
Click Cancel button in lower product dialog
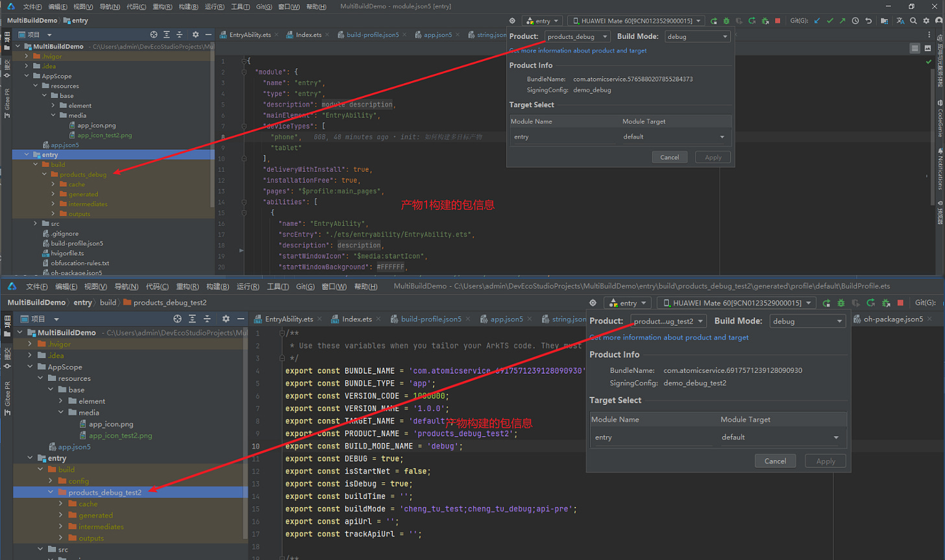point(776,461)
